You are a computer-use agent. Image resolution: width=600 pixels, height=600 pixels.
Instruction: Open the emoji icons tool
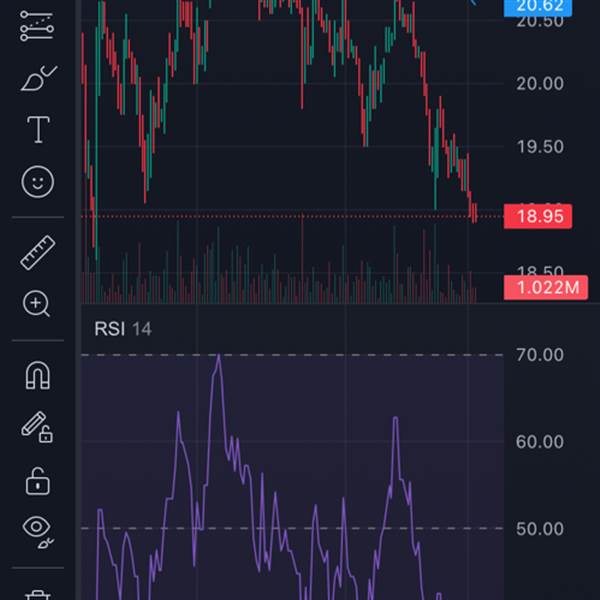[38, 181]
